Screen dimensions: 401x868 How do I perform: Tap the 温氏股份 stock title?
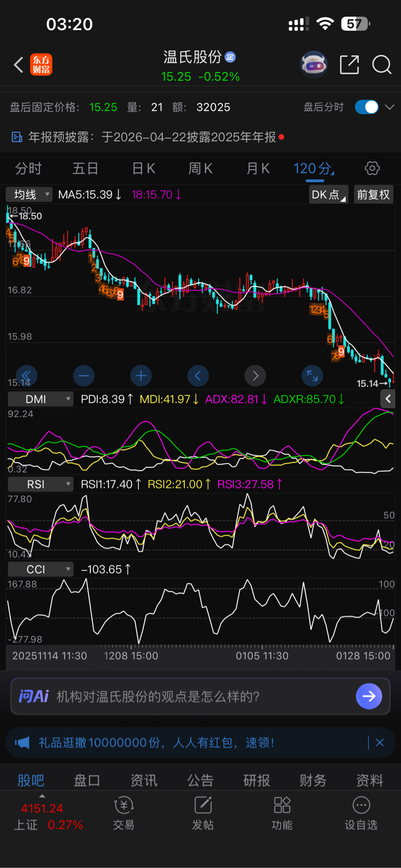[x=193, y=56]
